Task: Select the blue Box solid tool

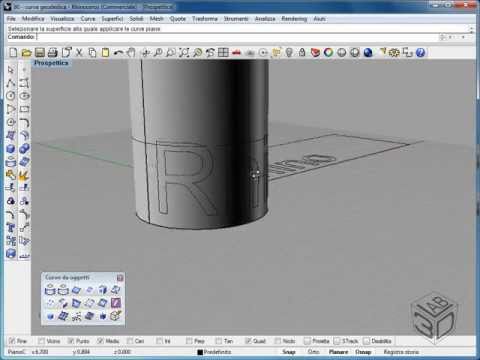Action: pos(11,149)
